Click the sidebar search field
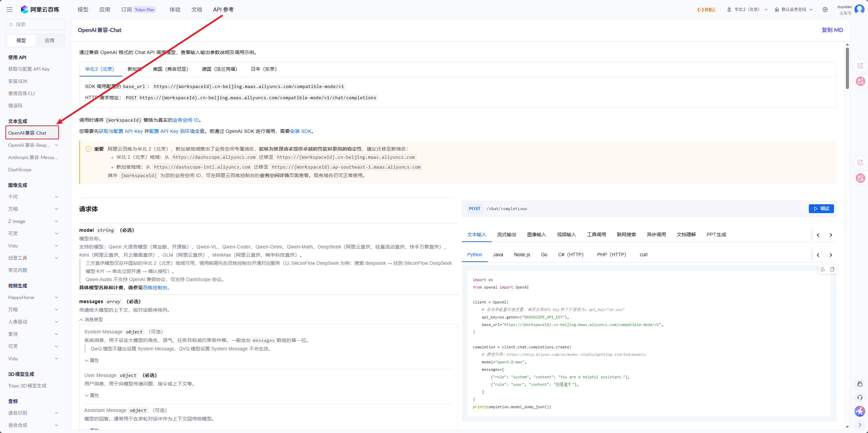 (x=35, y=24)
